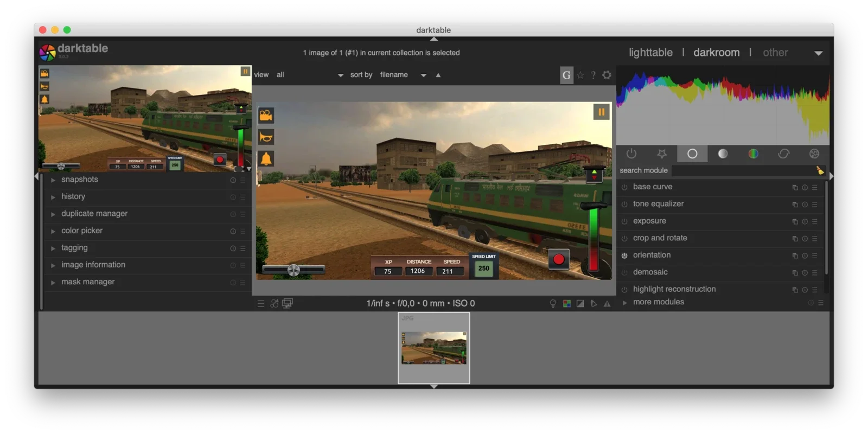Open second display window icon
The width and height of the screenshot is (868, 434).
(x=288, y=303)
